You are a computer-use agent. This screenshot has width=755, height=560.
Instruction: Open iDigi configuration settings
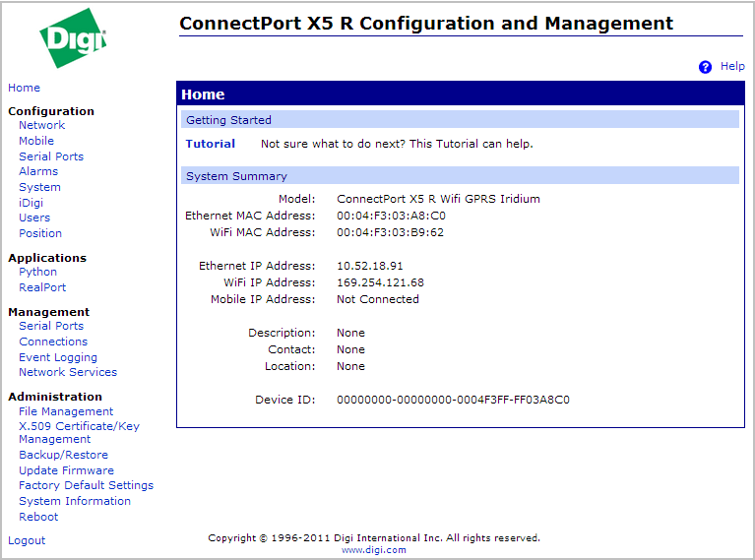click(31, 203)
